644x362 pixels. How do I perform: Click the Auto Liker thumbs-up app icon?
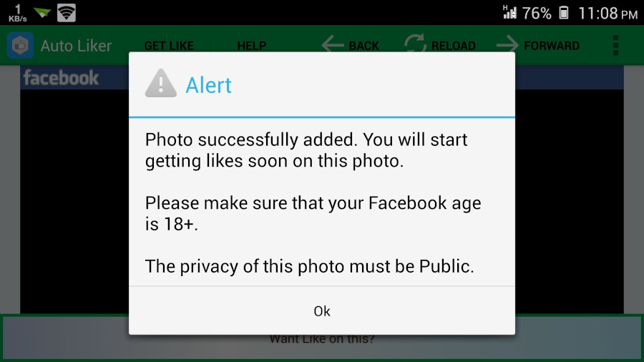pyautogui.click(x=20, y=45)
